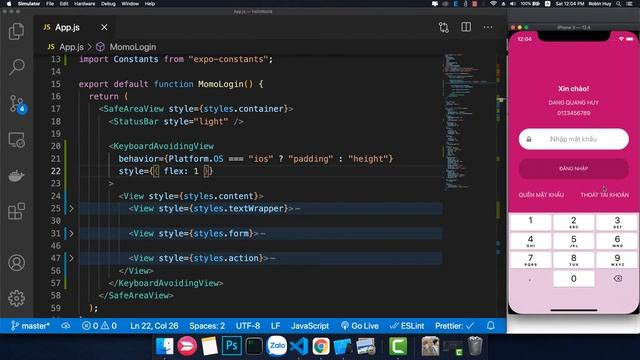Open the editor More Actions ellipsis
The image size is (640, 360).
click(488, 27)
